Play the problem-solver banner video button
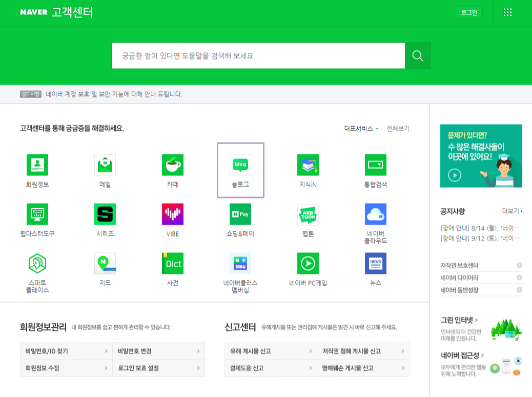Viewport: 532px width, 397px height. (x=454, y=175)
